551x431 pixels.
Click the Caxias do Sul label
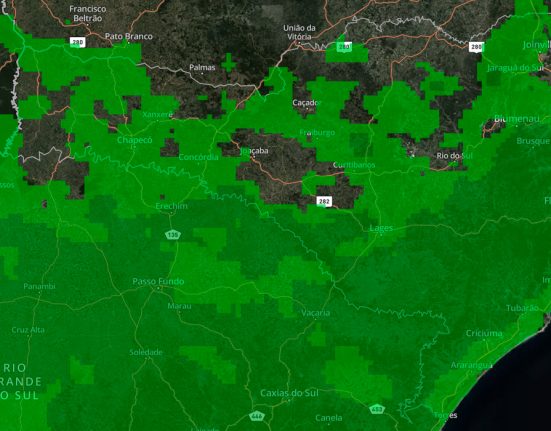coord(289,393)
